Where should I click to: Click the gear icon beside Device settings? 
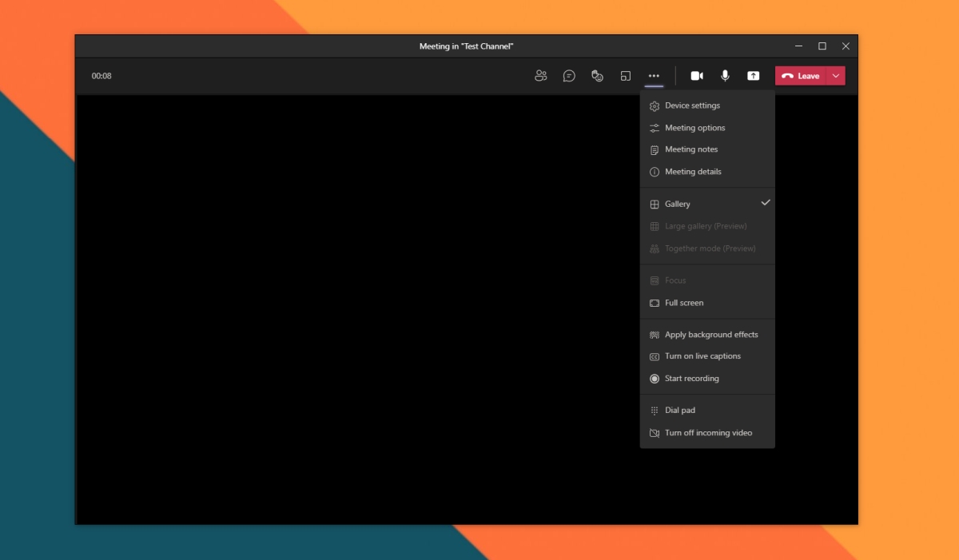click(x=655, y=106)
